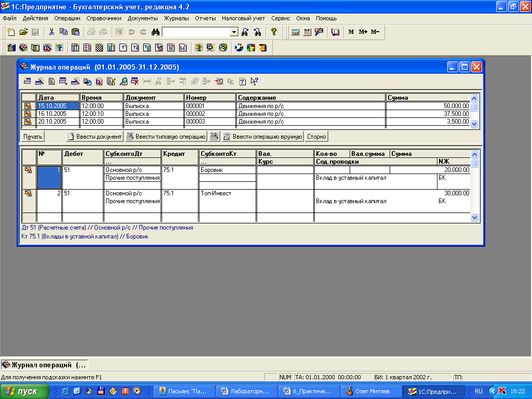Click the Сторно button
The image size is (532, 399).
(x=316, y=137)
